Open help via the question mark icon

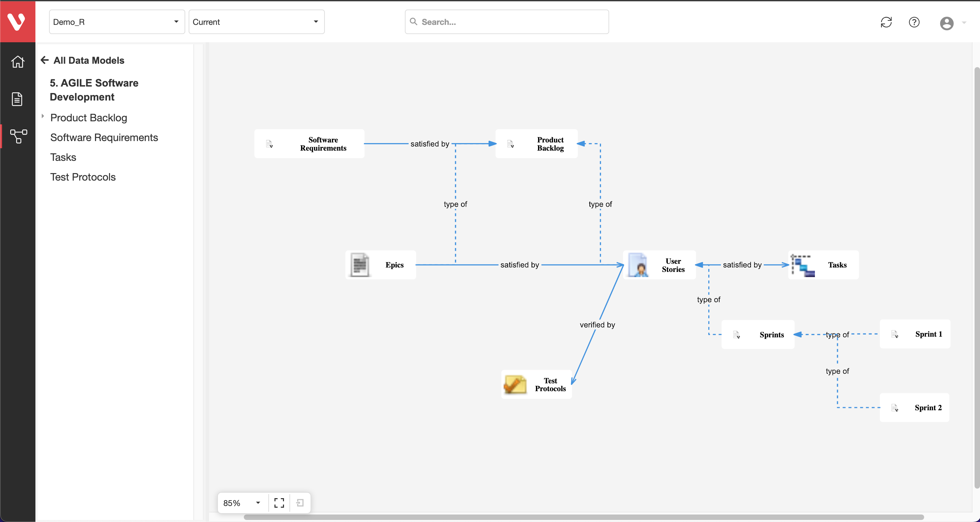(915, 22)
